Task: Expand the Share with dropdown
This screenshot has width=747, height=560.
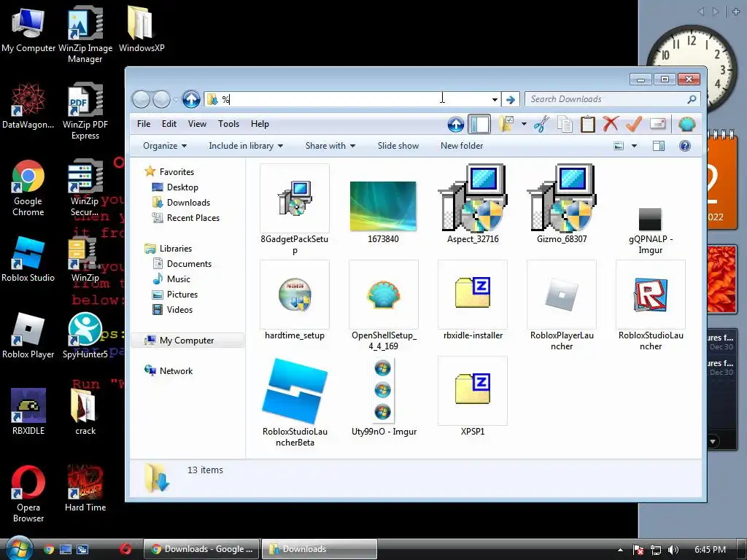Action: pyautogui.click(x=330, y=146)
